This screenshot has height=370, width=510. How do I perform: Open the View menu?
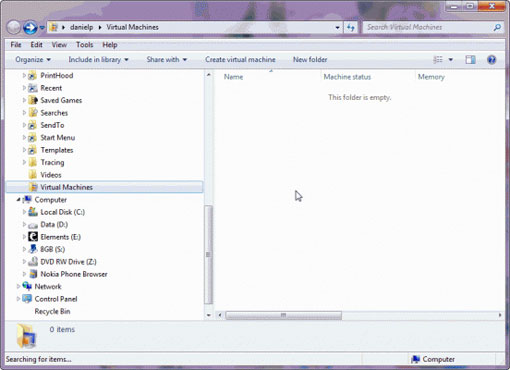coord(59,45)
